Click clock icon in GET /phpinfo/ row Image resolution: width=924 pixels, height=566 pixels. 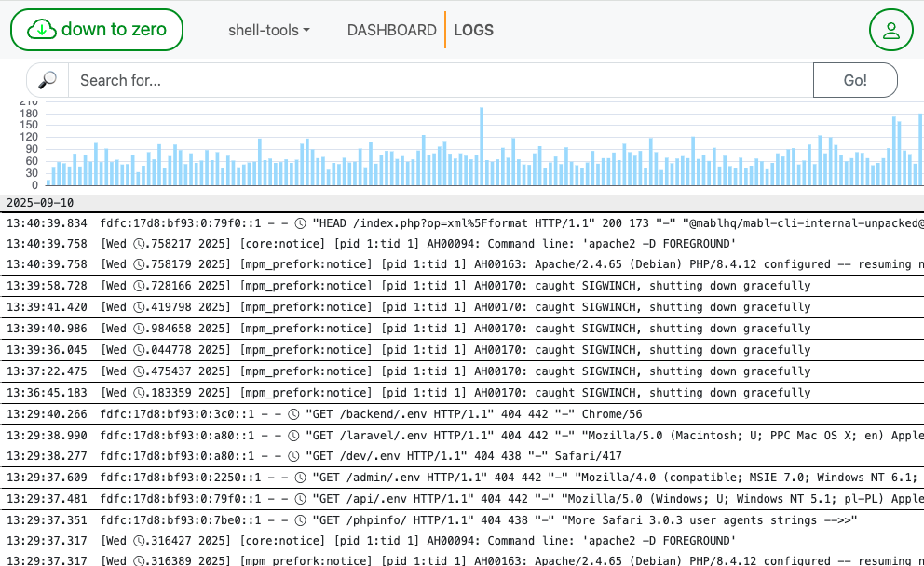click(300, 521)
